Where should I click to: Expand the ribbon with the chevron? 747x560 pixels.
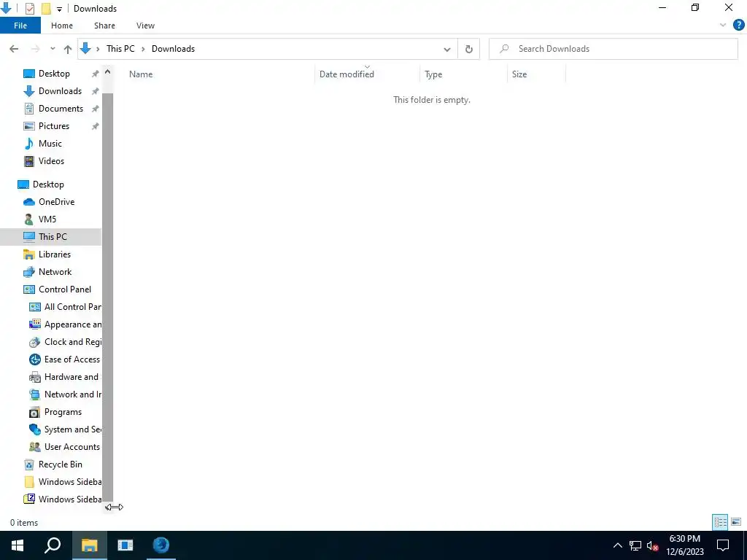point(723,26)
